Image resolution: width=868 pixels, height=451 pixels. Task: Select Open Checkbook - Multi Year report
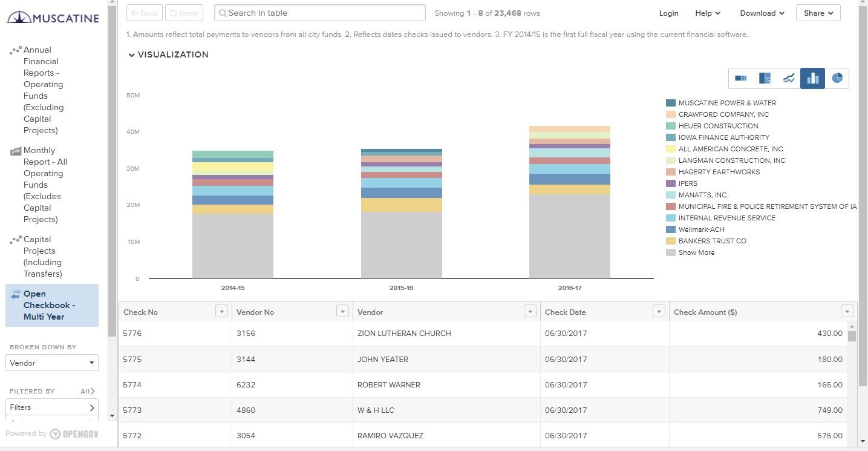[52, 305]
